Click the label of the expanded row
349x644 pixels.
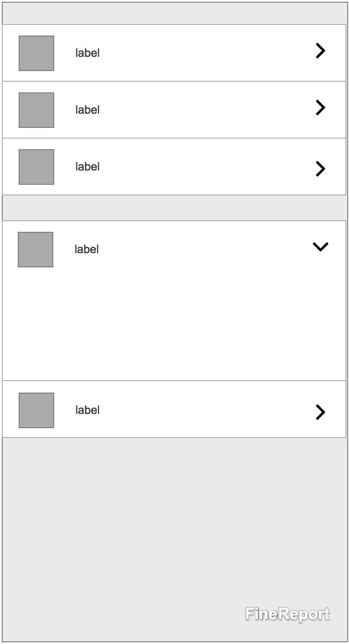[x=87, y=250]
